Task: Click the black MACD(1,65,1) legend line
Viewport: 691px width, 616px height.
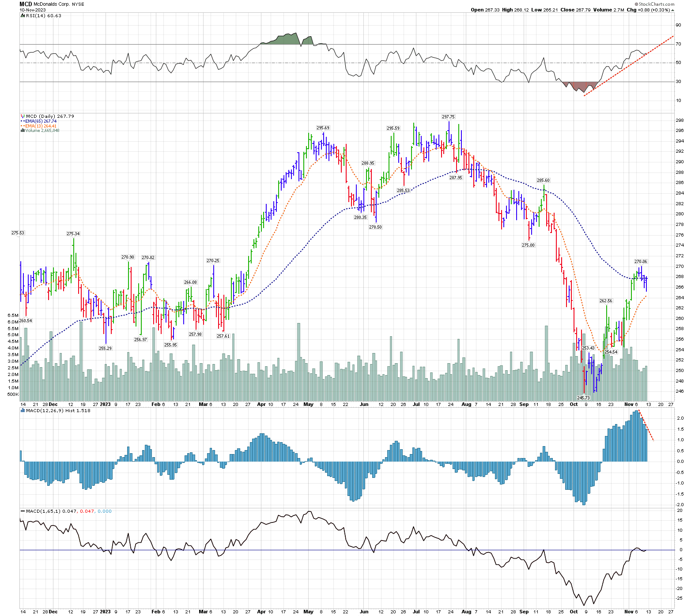Action: [x=23, y=511]
